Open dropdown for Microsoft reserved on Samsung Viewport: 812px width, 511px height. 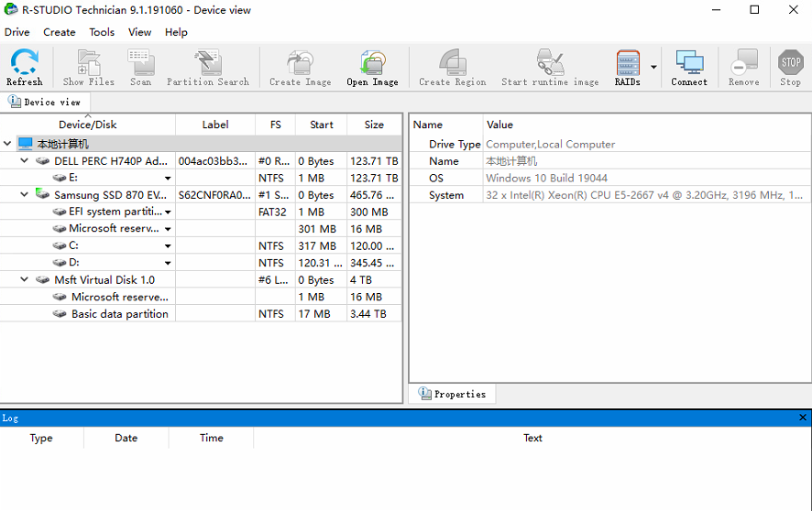tap(168, 229)
